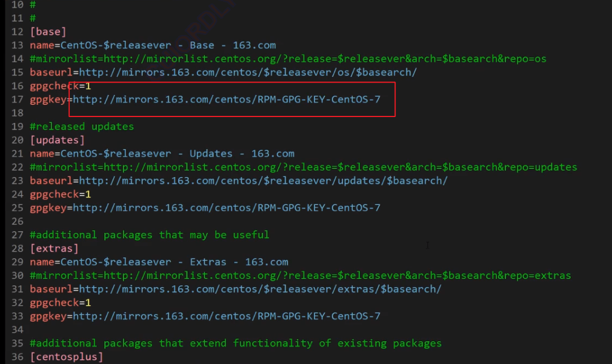Image resolution: width=612 pixels, height=364 pixels.
Task: Click gpgcheck=1 on line 32
Action: (x=60, y=303)
